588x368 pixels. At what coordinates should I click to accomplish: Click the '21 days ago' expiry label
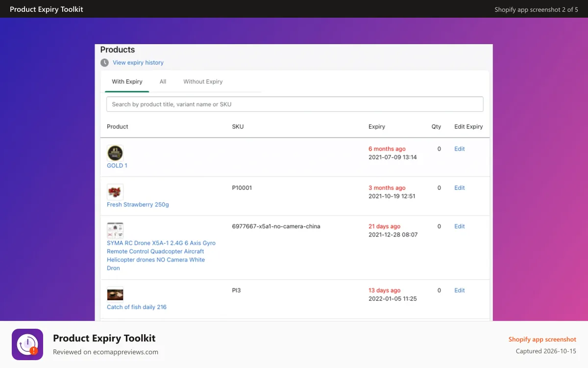[x=385, y=226]
